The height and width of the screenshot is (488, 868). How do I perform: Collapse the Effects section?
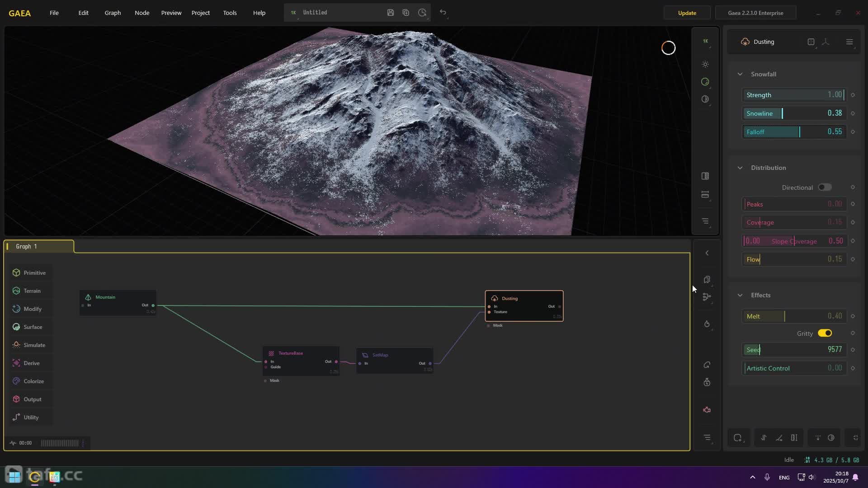click(x=740, y=295)
